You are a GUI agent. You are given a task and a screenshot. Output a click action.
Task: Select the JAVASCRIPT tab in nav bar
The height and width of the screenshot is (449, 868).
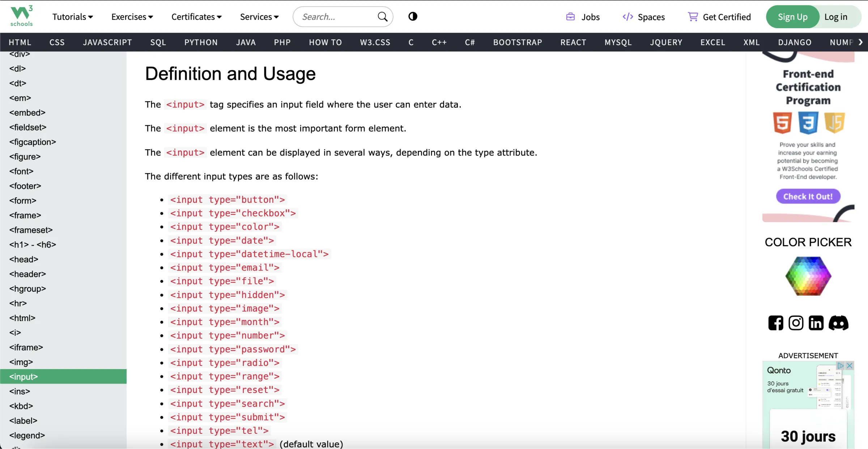[108, 42]
